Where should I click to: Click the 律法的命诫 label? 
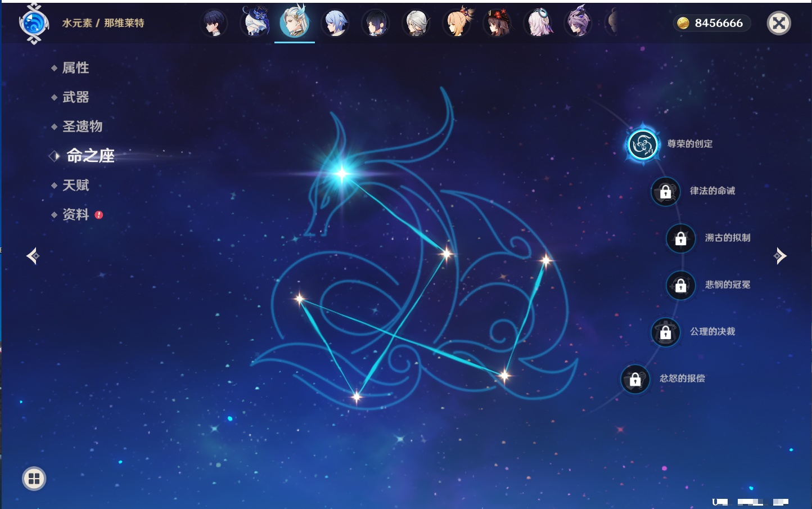pyautogui.click(x=712, y=191)
